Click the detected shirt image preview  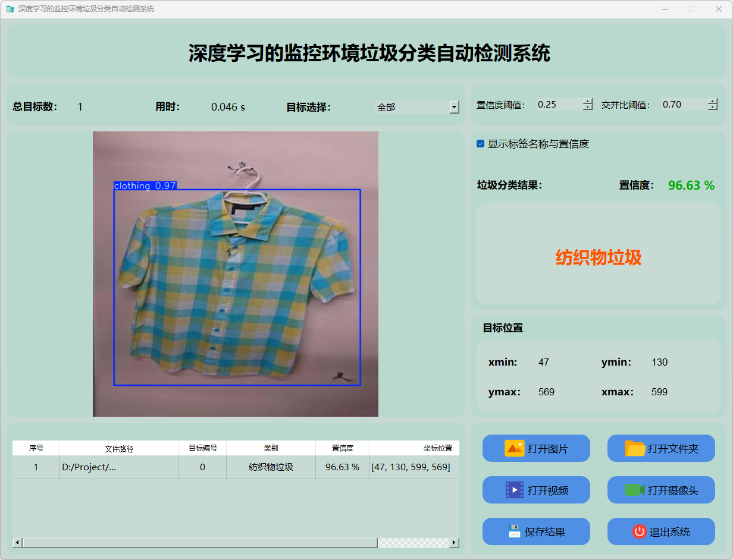pos(236,274)
